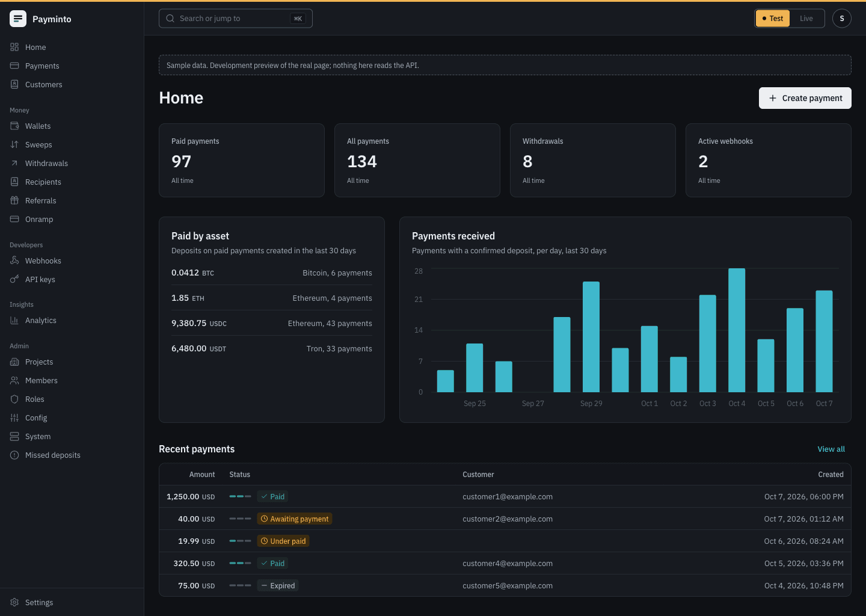Click the Members people icon
Image resolution: width=866 pixels, height=616 pixels.
[x=14, y=380]
